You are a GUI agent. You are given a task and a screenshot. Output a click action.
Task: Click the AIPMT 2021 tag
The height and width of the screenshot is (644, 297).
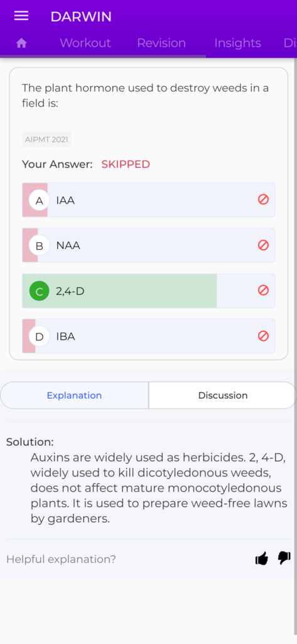46,140
